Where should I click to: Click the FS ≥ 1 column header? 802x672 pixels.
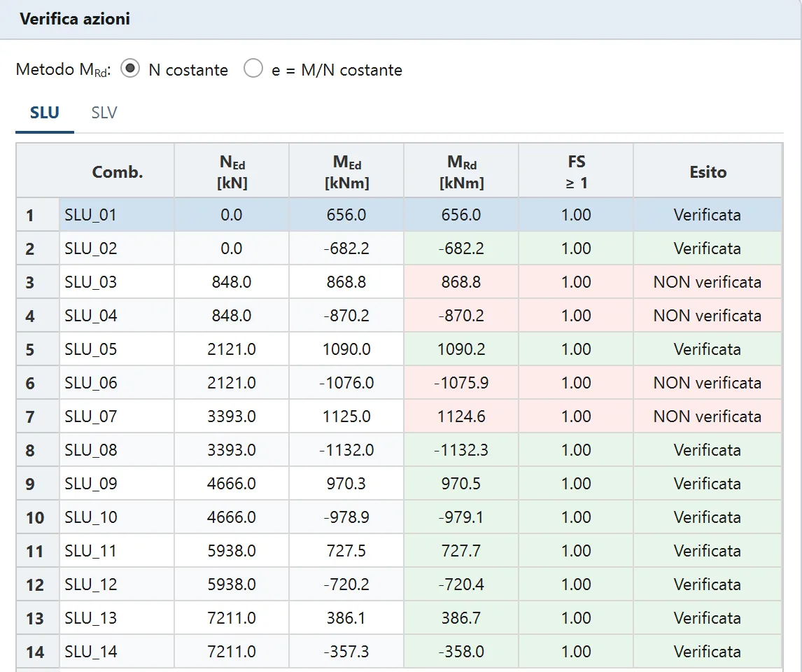pyautogui.click(x=576, y=171)
